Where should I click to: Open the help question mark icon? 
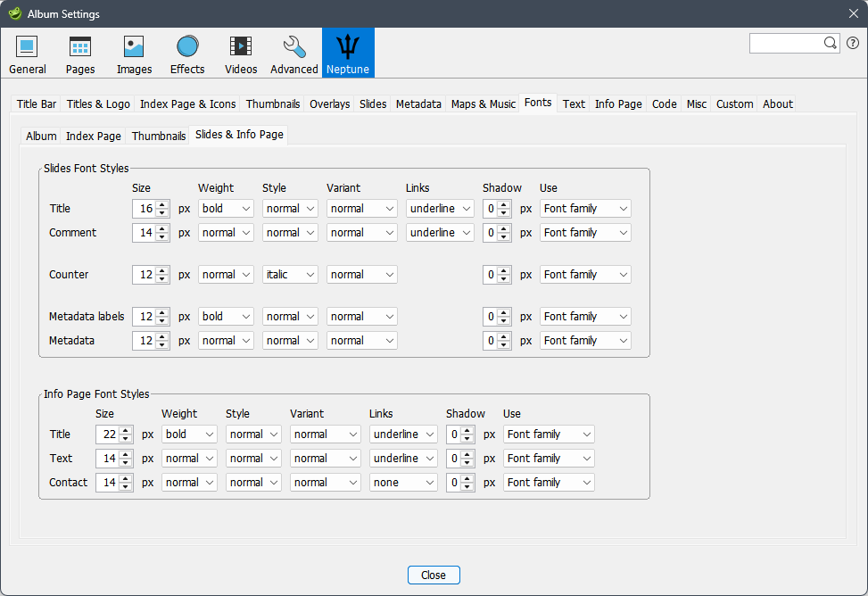(x=853, y=43)
